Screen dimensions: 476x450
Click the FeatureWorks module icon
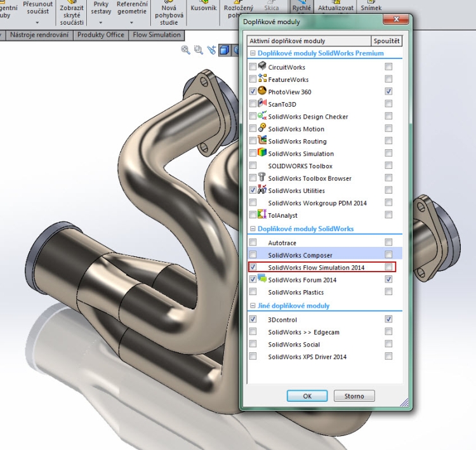262,78
